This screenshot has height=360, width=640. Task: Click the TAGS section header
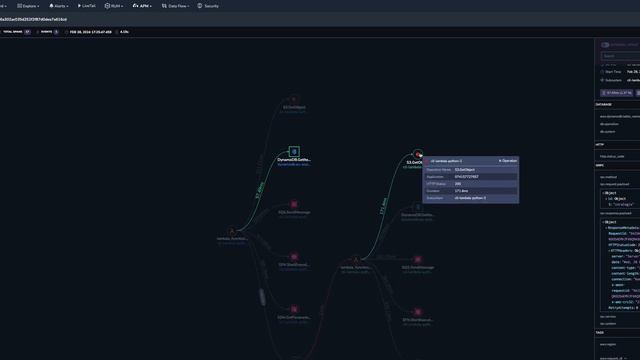pos(600,333)
